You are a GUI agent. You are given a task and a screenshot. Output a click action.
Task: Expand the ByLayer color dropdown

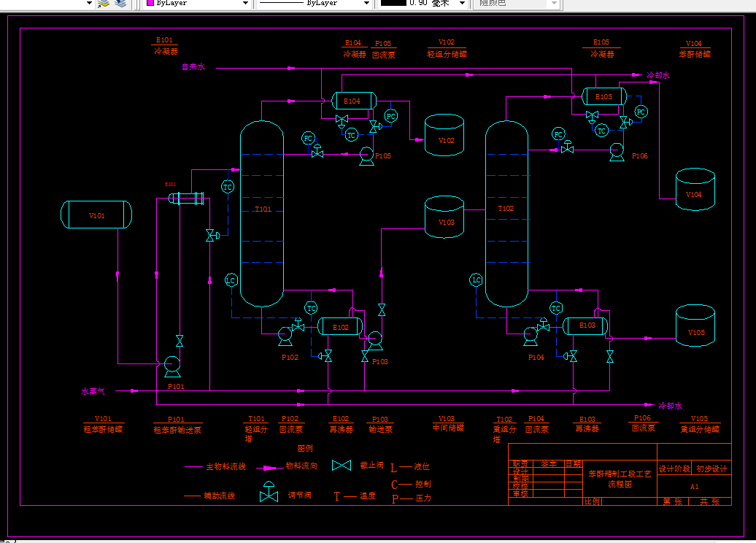(x=245, y=4)
